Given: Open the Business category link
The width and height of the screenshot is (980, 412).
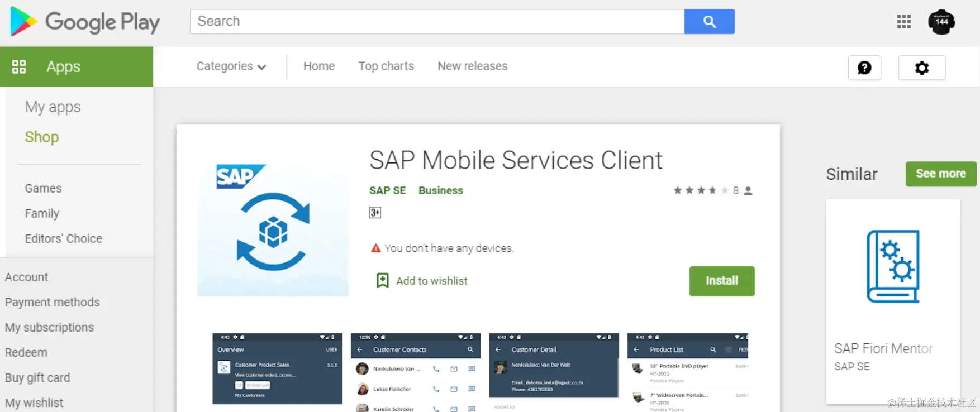Looking at the screenshot, I should click(x=441, y=190).
